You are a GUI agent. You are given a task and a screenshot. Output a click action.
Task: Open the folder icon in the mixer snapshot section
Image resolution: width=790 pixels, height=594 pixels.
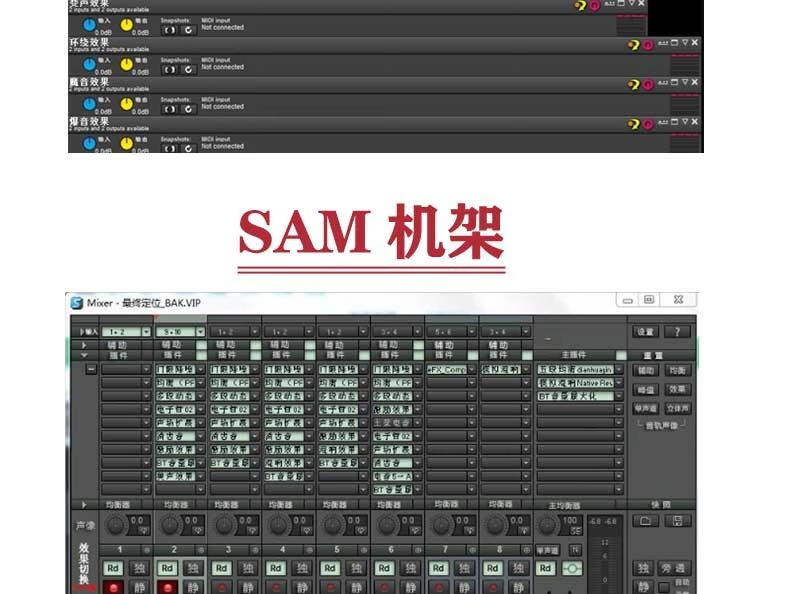coord(646,521)
